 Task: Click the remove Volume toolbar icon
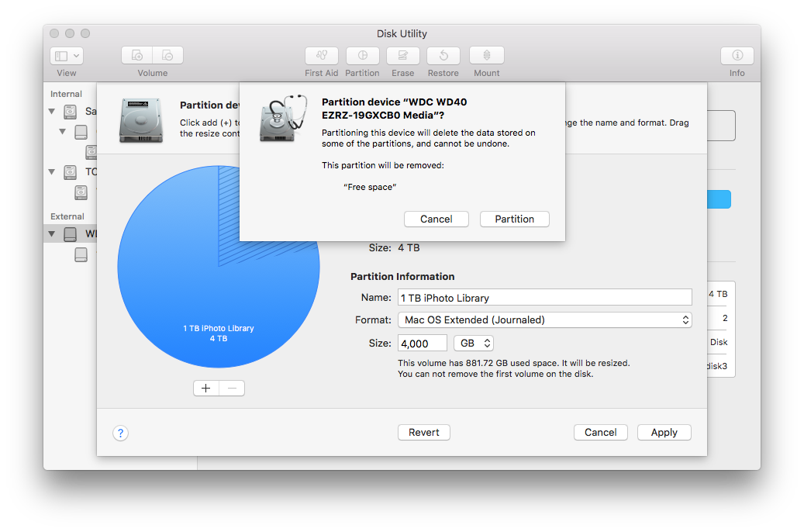click(167, 55)
